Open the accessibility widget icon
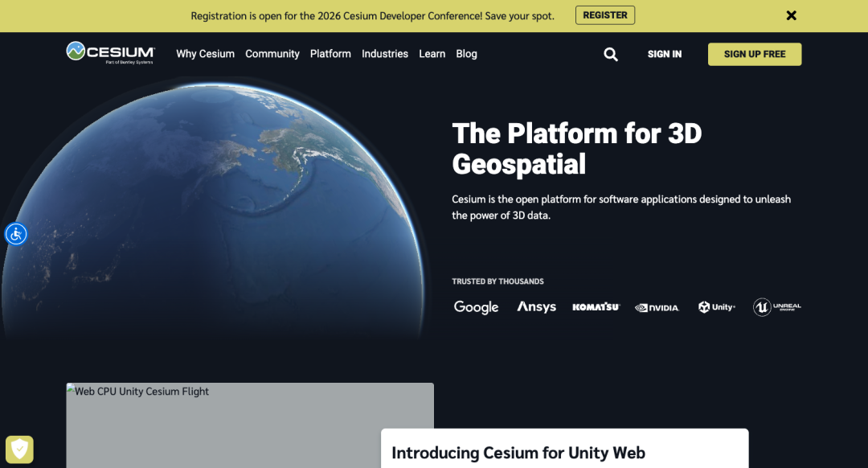 (x=16, y=234)
